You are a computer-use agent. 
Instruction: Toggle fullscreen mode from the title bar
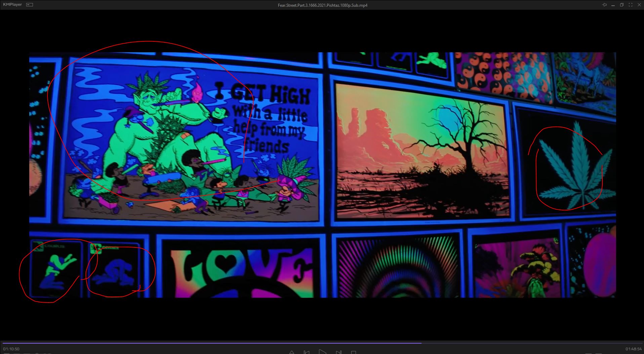630,5
